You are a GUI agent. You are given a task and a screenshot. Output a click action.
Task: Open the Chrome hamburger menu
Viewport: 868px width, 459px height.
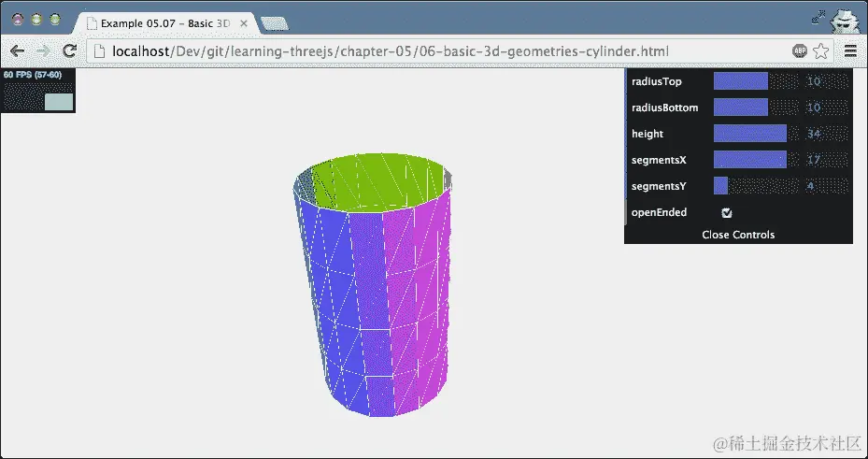(x=851, y=51)
